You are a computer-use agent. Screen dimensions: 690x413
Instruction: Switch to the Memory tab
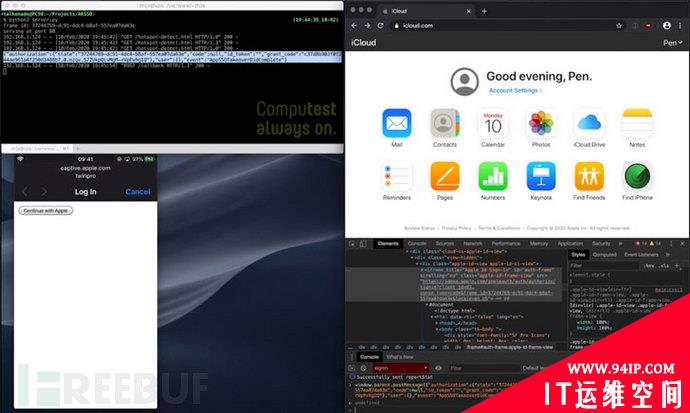click(x=539, y=243)
